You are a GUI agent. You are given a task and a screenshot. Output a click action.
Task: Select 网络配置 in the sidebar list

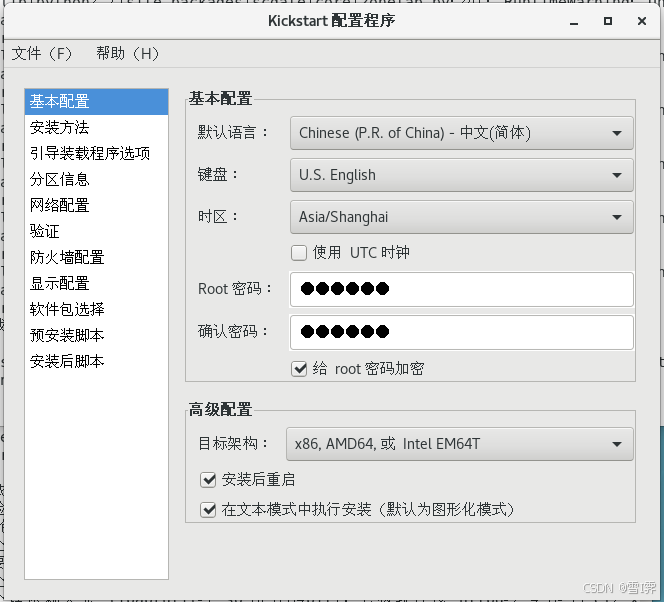(x=97, y=205)
